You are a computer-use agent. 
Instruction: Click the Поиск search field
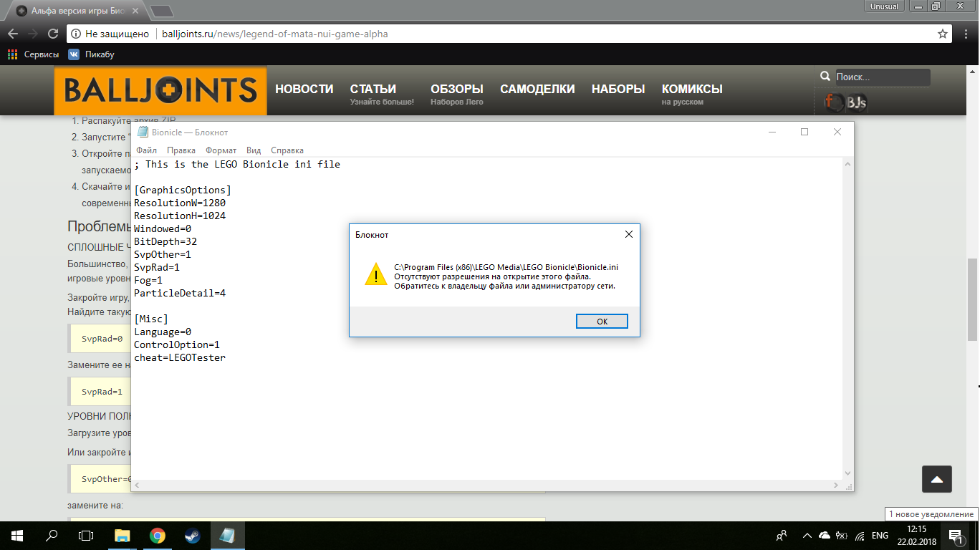882,77
